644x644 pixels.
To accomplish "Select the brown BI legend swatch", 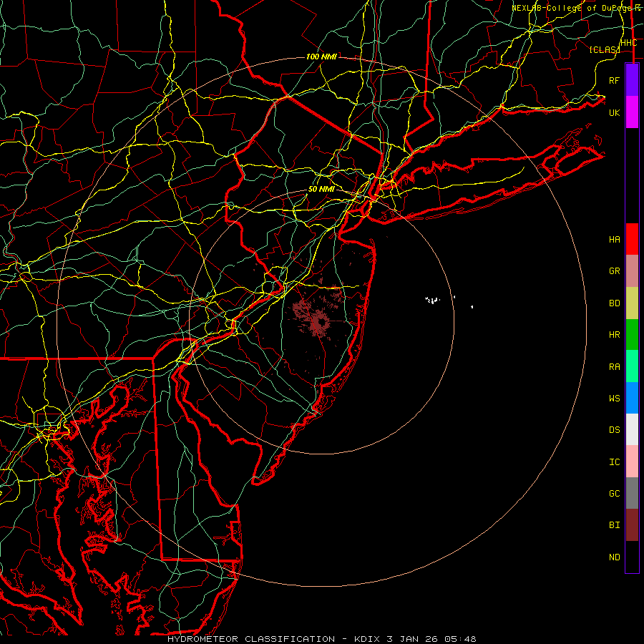I will [x=632, y=525].
